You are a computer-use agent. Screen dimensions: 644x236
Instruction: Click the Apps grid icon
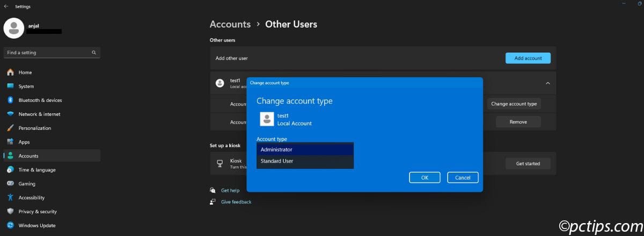tap(10, 142)
